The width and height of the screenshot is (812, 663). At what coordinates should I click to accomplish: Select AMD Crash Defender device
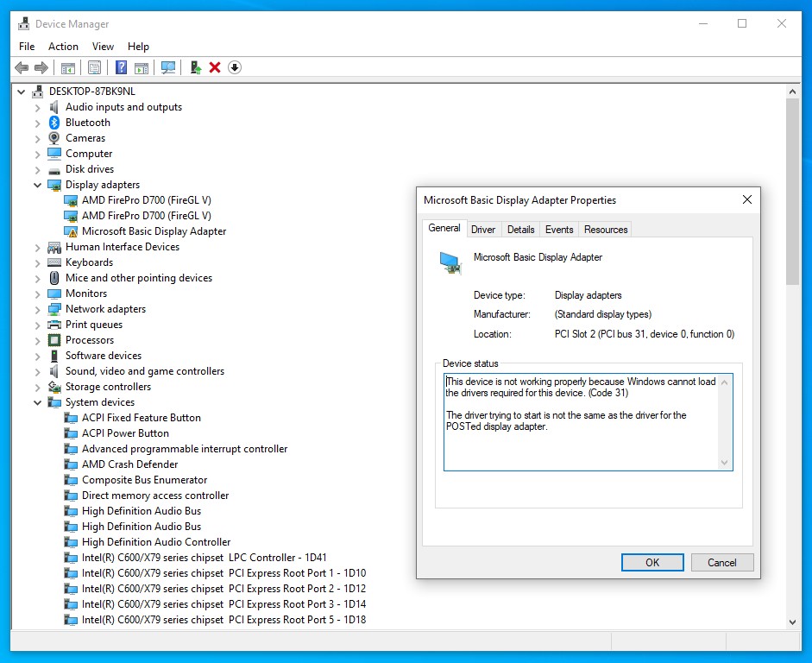coord(130,464)
